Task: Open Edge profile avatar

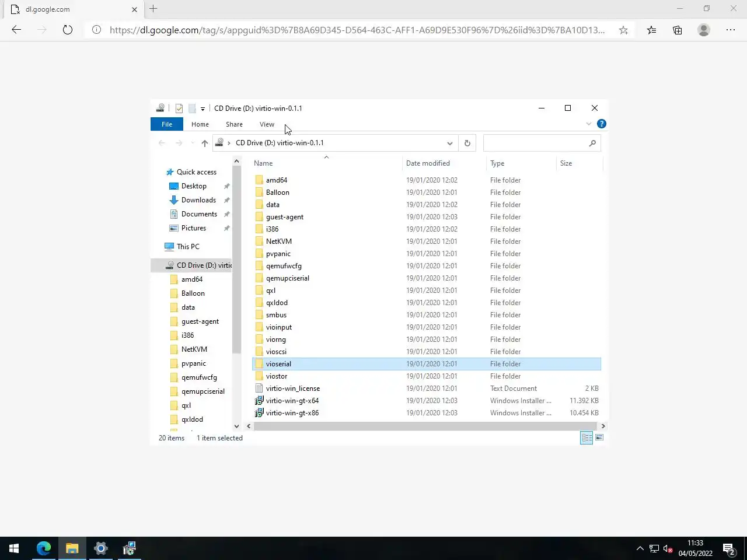Action: click(x=704, y=30)
